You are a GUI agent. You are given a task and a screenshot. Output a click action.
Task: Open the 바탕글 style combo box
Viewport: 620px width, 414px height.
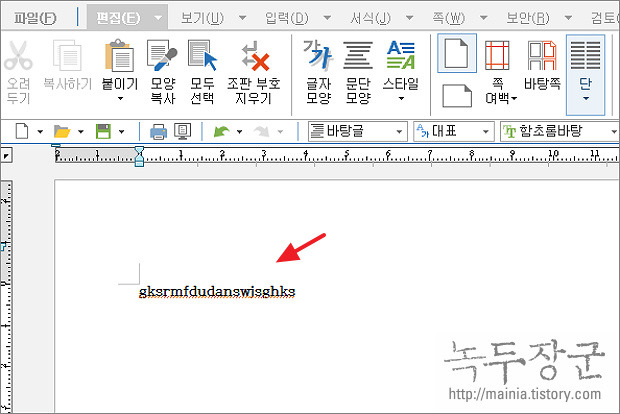(357, 131)
